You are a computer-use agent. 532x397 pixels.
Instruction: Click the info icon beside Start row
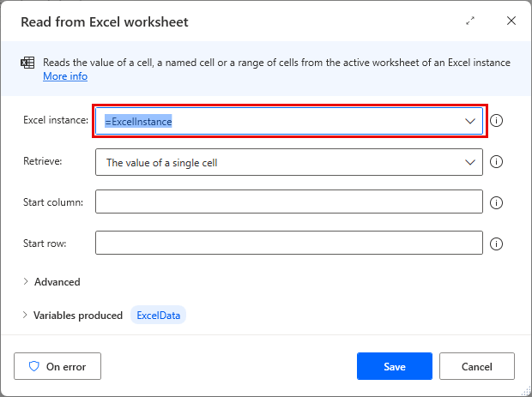[x=496, y=244]
